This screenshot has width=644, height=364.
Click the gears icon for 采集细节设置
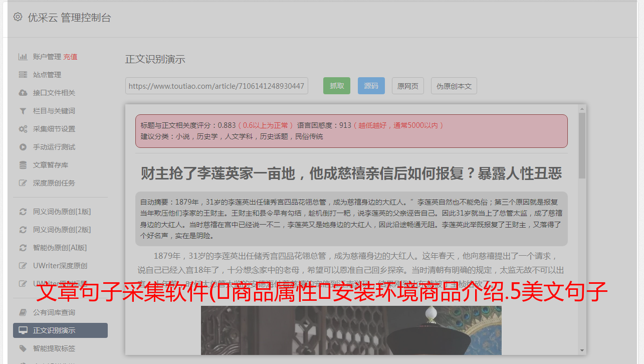[23, 129]
